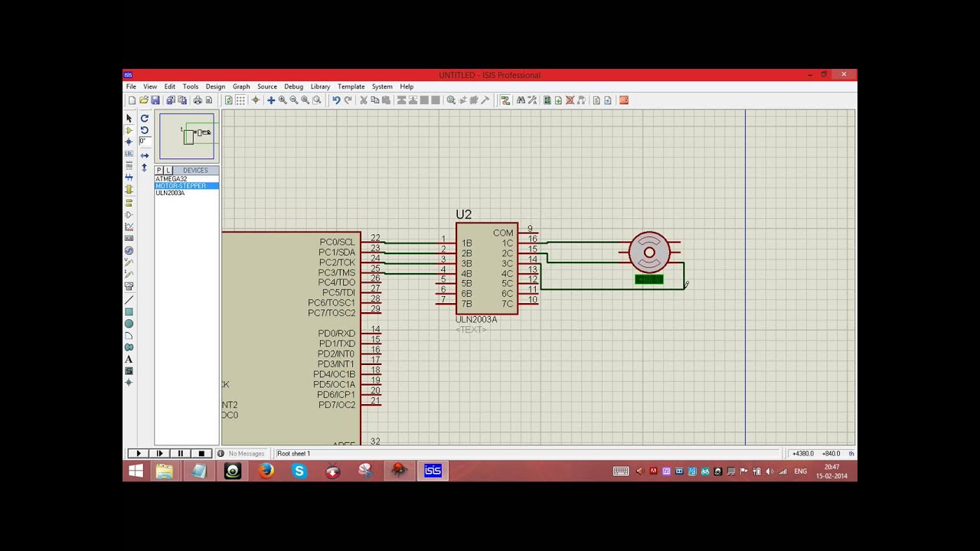Select the Wire Label (LBL) tool
Image resolution: width=980 pixels, height=551 pixels.
click(129, 153)
